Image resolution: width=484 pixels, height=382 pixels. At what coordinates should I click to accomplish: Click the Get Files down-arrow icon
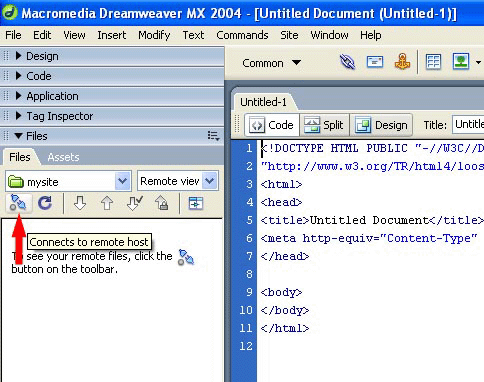[x=80, y=203]
